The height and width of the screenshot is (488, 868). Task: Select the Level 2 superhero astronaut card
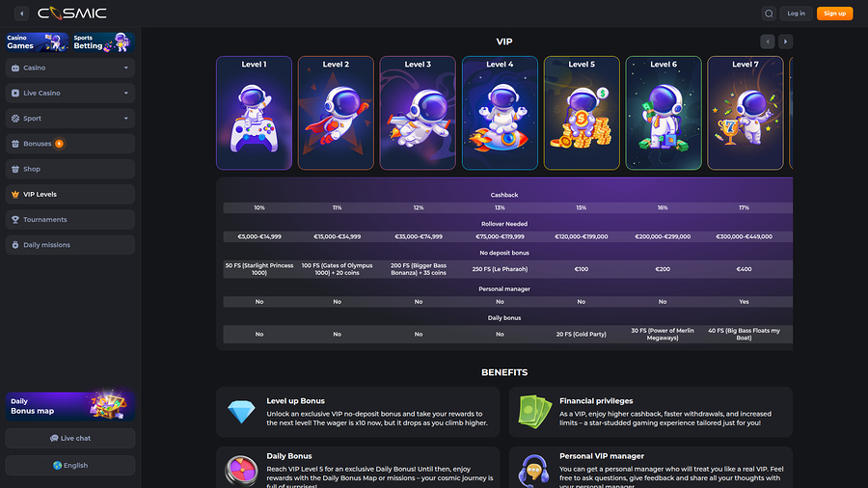(336, 113)
